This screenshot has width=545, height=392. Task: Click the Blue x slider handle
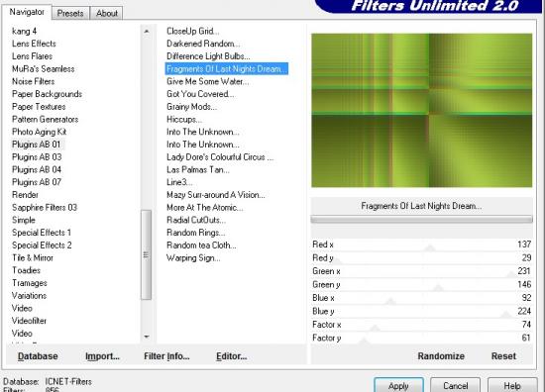tap(390, 301)
